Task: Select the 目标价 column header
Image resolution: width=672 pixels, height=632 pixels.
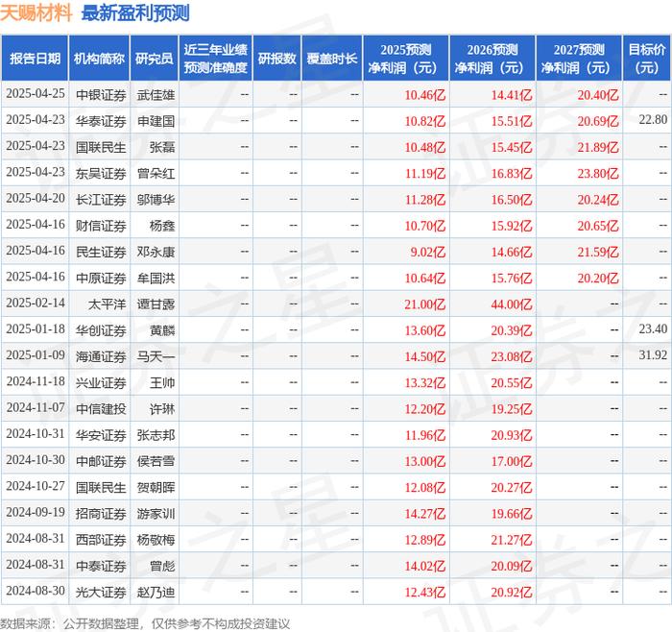Action: [647, 59]
